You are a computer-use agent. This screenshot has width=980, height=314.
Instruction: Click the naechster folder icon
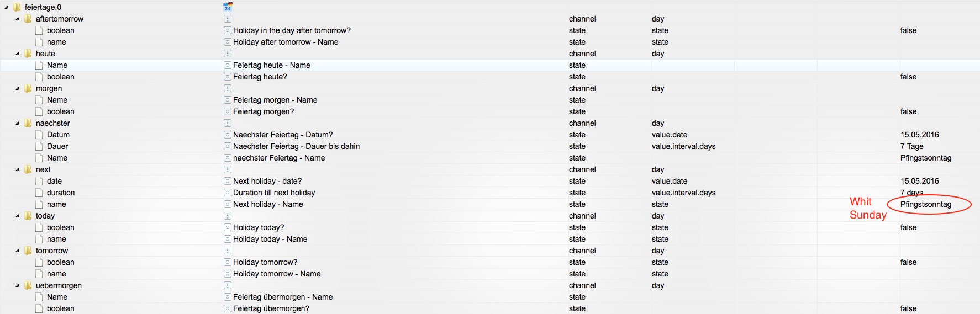28,123
